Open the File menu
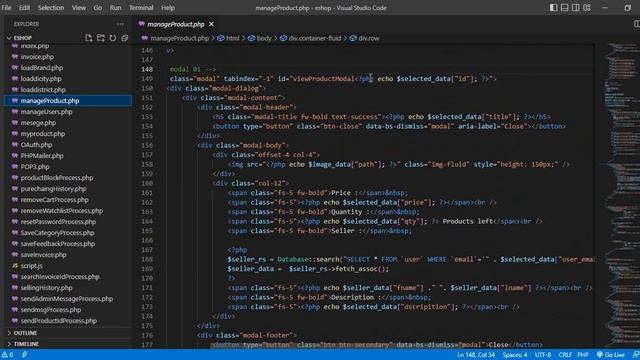 pos(7,8)
